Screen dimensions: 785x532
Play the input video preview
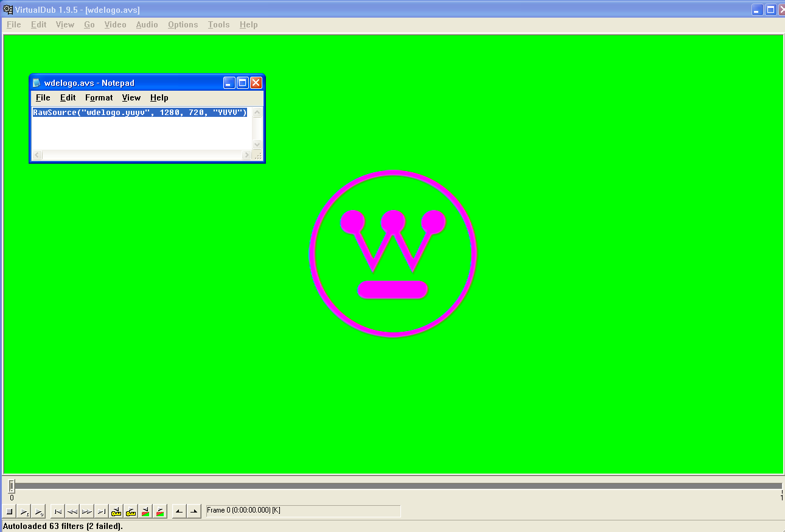[24, 511]
